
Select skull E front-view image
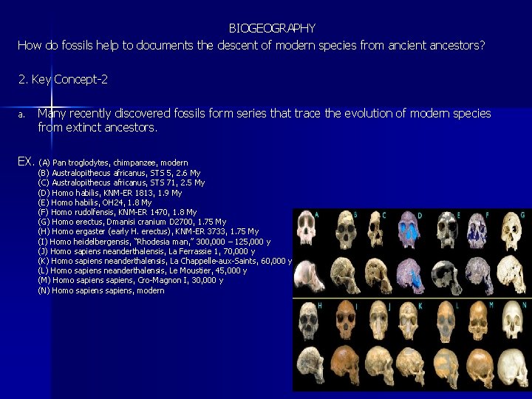447,230
